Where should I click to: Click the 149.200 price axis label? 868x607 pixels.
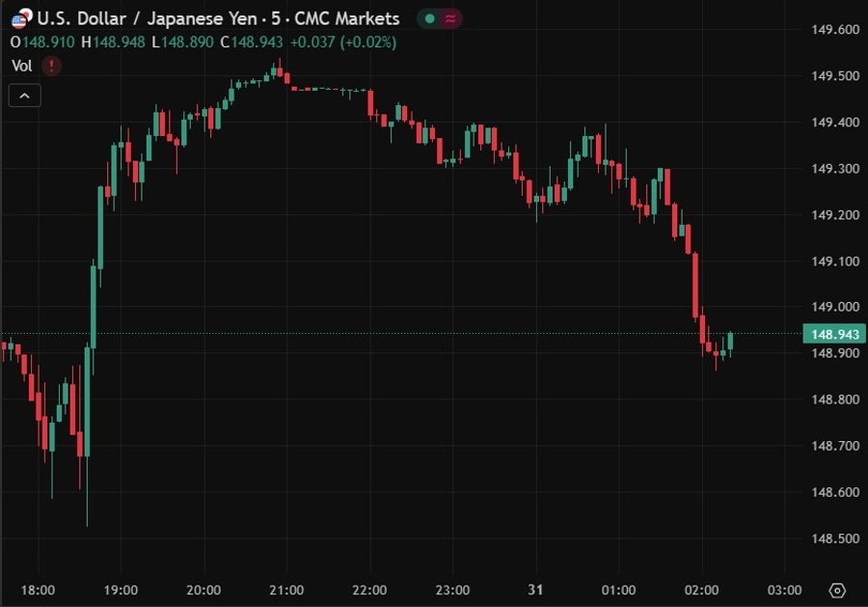point(835,215)
